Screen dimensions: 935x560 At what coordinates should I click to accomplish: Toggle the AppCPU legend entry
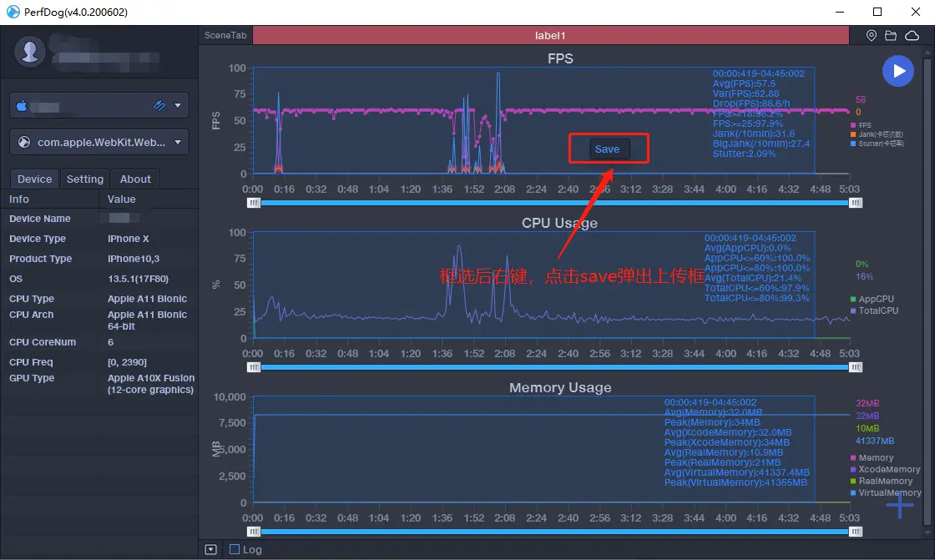coord(872,299)
